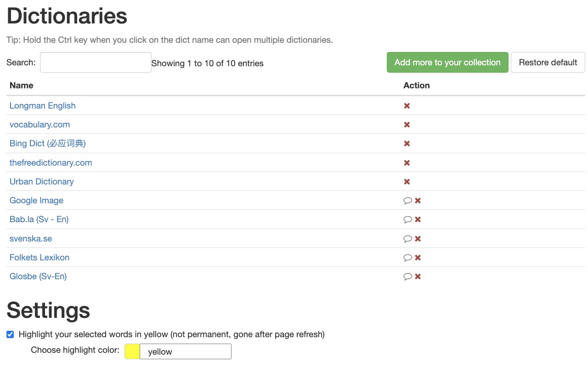This screenshot has height=368, width=588.
Task: Delete vocabulary.com using its red X icon
Action: pos(407,125)
